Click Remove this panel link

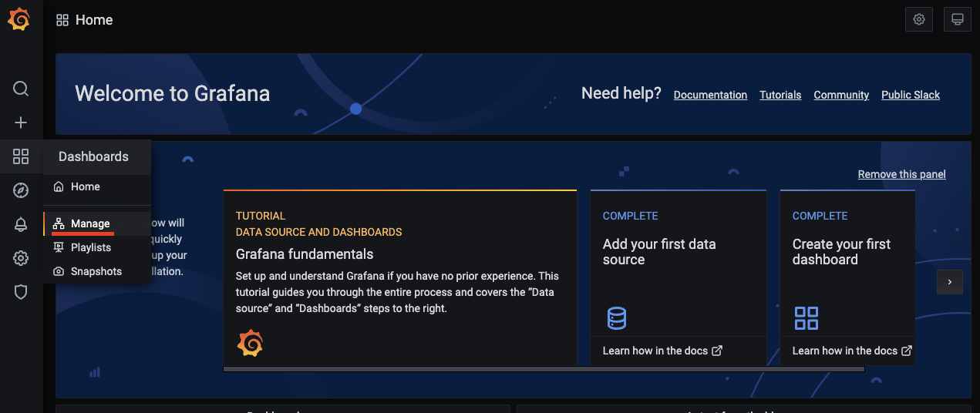coord(901,174)
